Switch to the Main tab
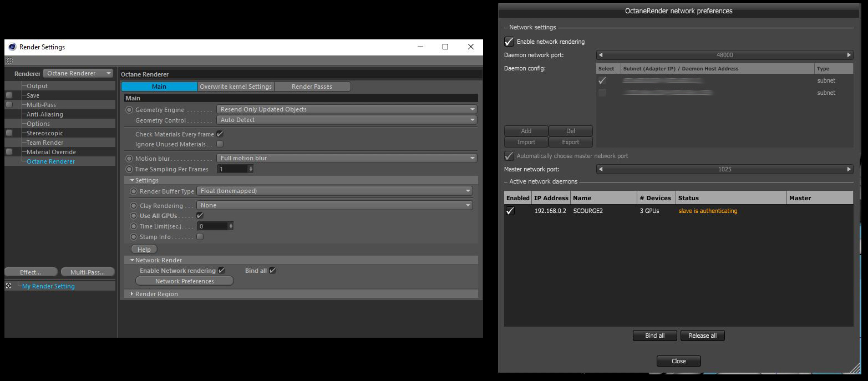Image resolution: width=868 pixels, height=381 pixels. (159, 87)
